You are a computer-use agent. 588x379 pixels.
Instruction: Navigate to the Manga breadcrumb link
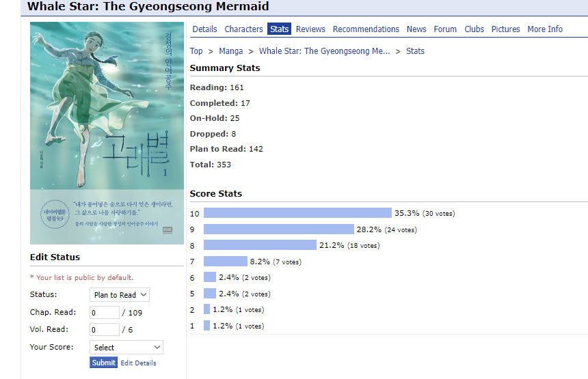tap(231, 51)
